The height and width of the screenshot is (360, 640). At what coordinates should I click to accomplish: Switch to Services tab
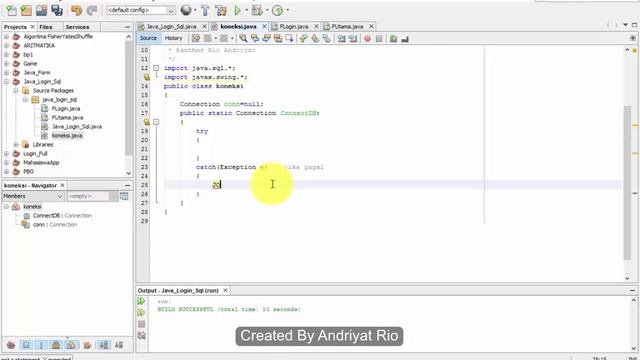click(x=77, y=27)
